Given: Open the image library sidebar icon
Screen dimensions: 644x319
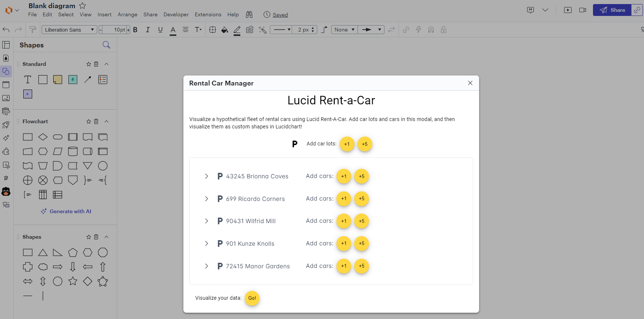Looking at the screenshot, I should [6, 98].
